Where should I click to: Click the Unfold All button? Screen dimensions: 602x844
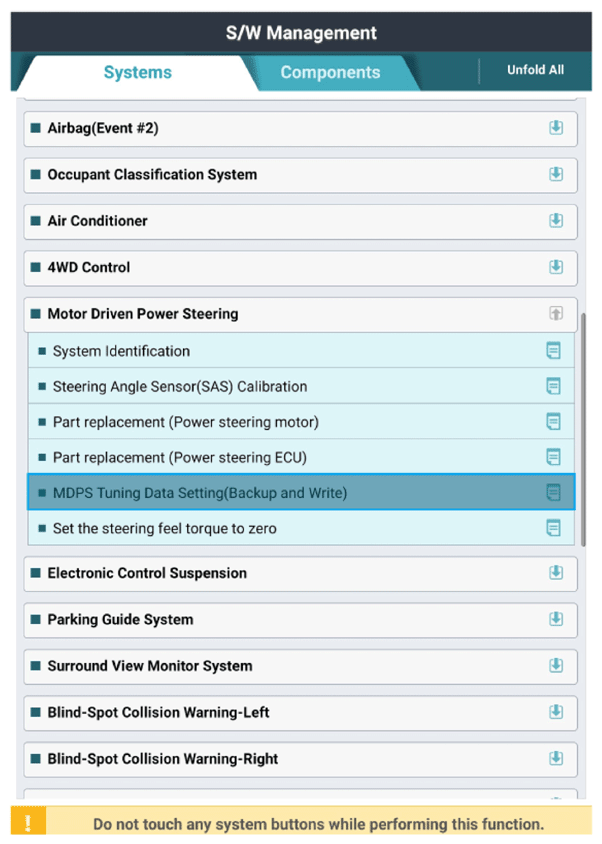click(535, 70)
